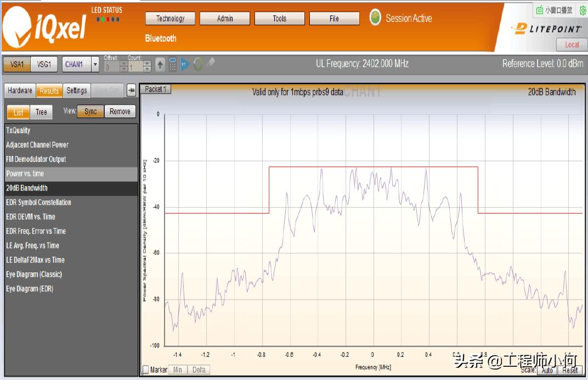Toggle the Sync view button
The image size is (588, 380).
click(91, 111)
